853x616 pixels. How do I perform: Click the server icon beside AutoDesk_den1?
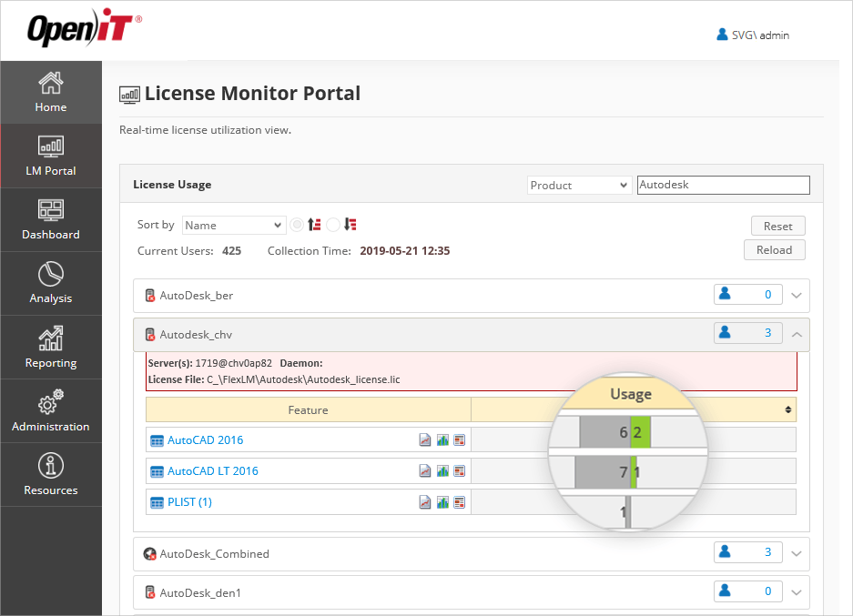150,592
